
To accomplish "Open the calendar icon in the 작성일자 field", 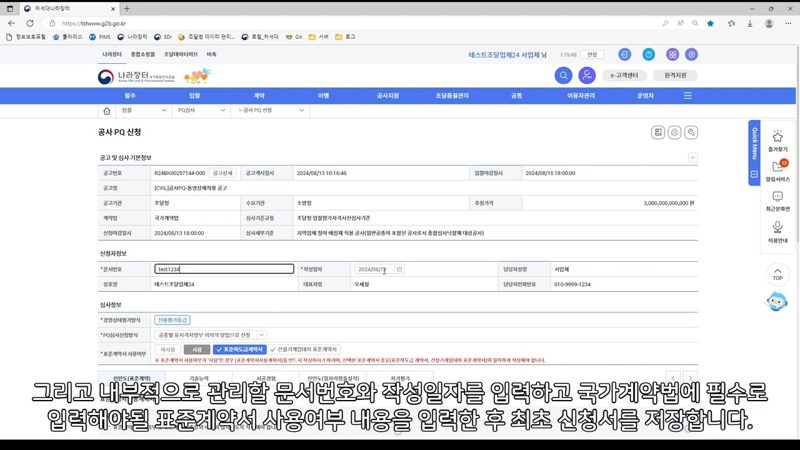I will point(399,269).
